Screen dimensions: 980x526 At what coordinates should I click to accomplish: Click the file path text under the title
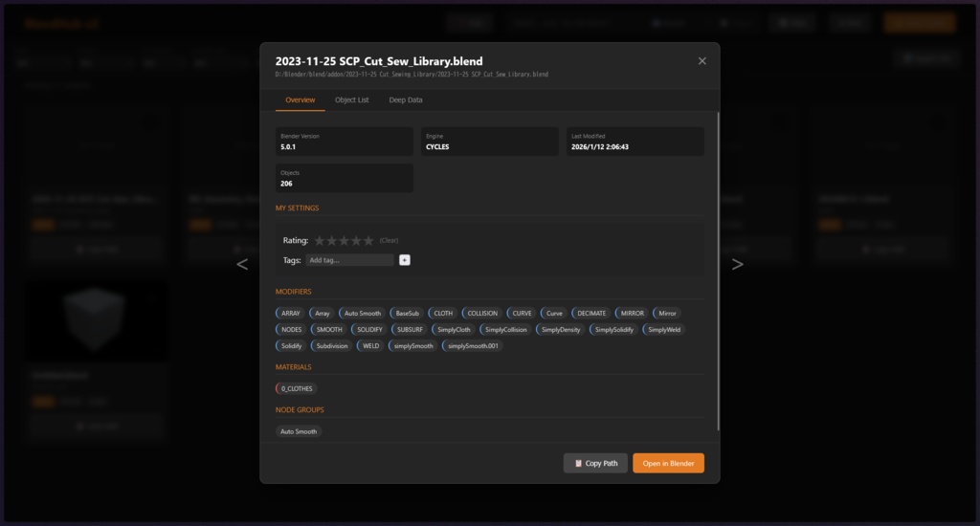412,75
